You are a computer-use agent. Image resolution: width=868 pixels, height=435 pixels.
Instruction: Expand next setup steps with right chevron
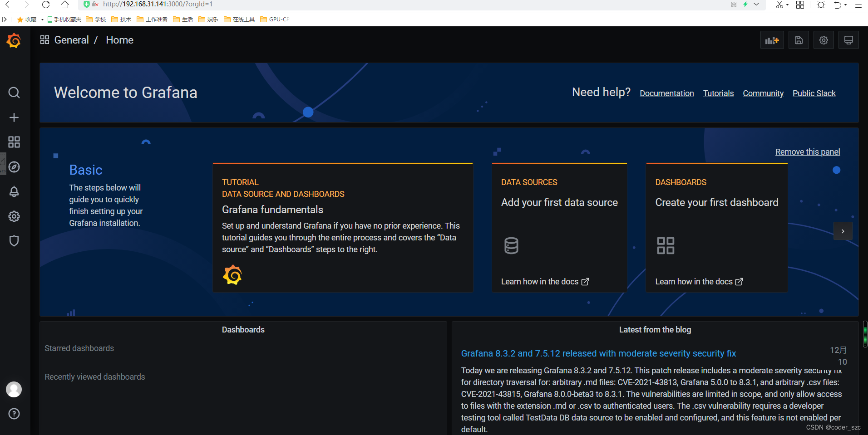coord(843,231)
